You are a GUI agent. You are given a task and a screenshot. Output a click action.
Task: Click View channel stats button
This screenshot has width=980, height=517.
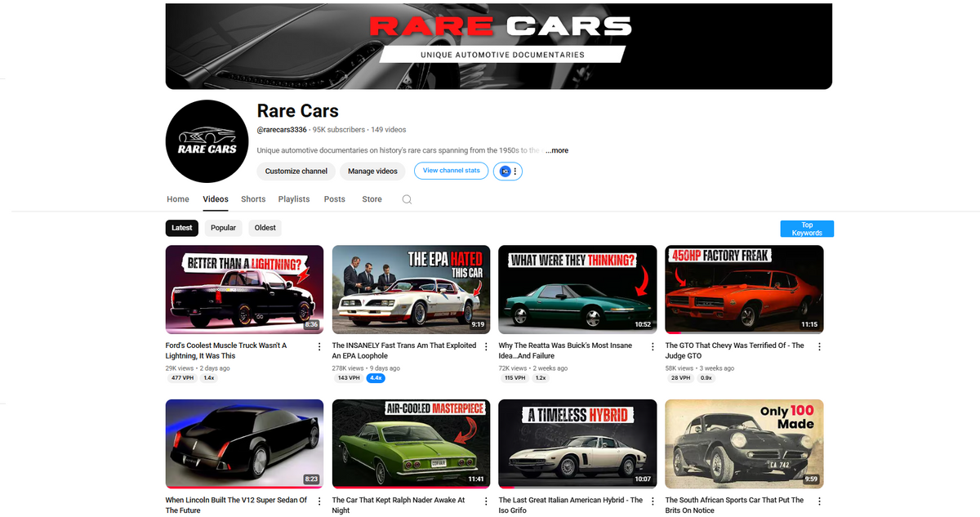coord(452,171)
